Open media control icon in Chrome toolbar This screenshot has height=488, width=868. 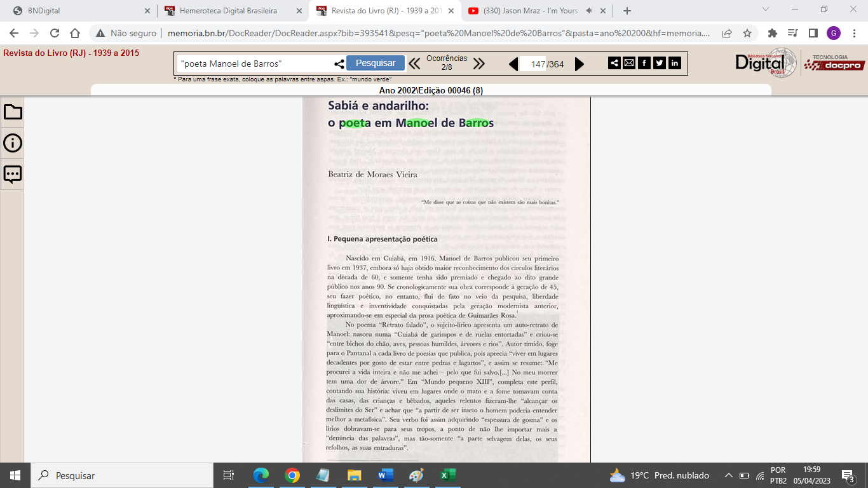(x=792, y=33)
